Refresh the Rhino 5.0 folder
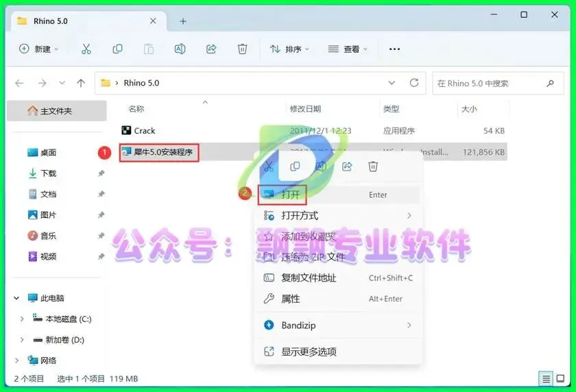The width and height of the screenshot is (576, 392). [414, 83]
